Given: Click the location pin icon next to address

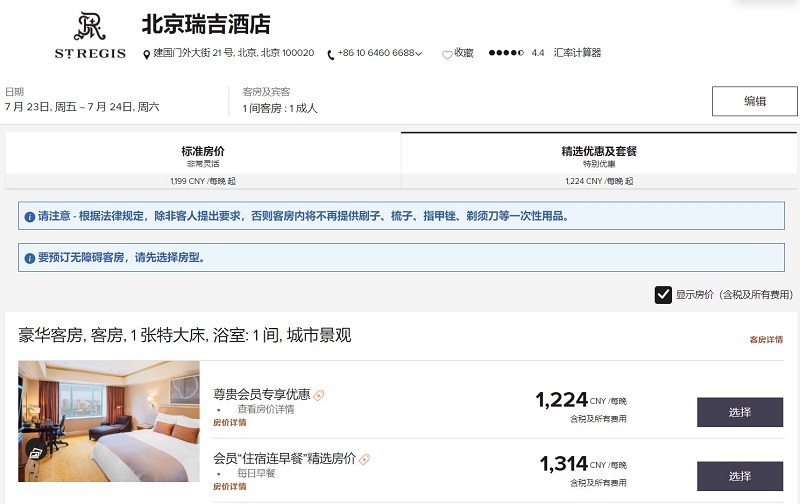Looking at the screenshot, I should (146, 54).
